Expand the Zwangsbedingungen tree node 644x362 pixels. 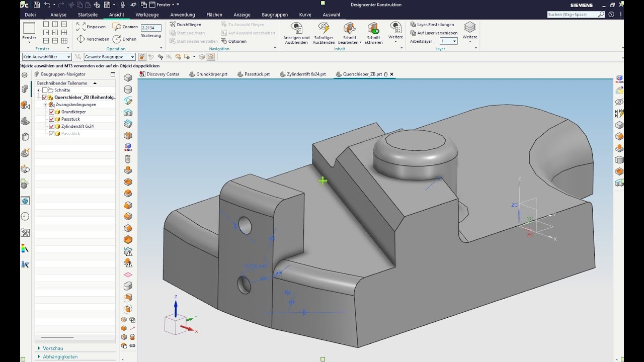pos(45,105)
